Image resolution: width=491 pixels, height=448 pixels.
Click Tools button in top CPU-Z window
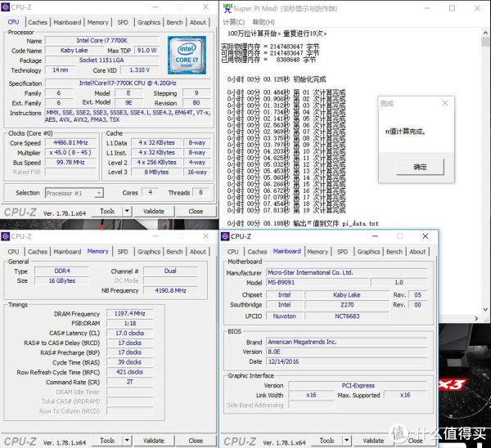pyautogui.click(x=107, y=211)
